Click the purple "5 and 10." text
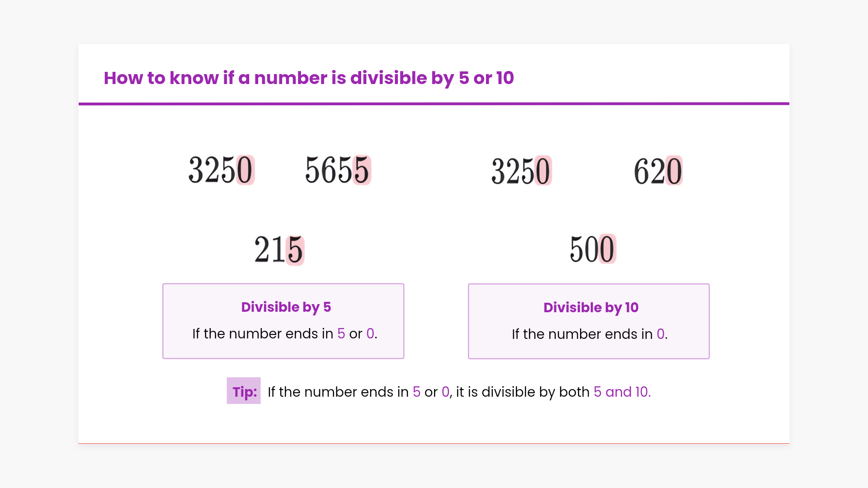Viewport: 868px width, 488px height. [622, 392]
